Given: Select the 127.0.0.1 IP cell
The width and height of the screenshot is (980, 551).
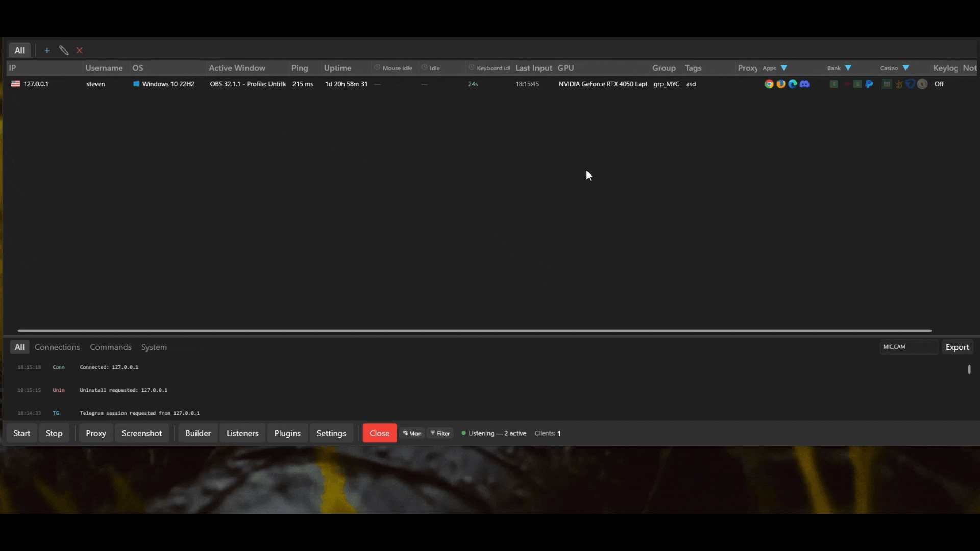Looking at the screenshot, I should [x=36, y=84].
